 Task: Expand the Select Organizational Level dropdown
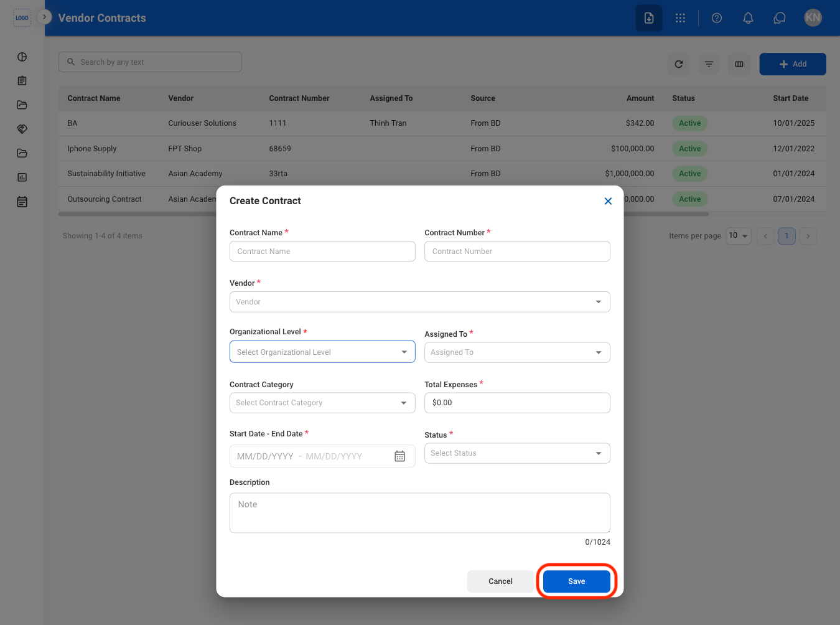click(x=322, y=352)
